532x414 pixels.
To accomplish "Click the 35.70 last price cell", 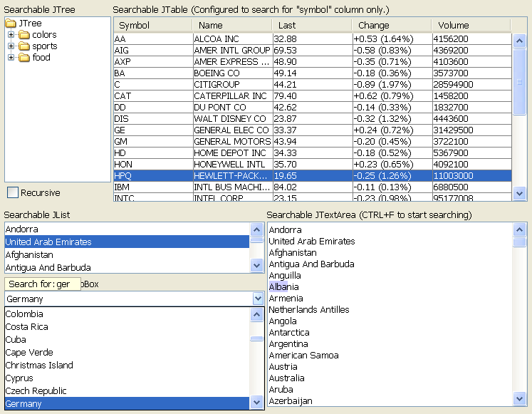I will [x=313, y=164].
